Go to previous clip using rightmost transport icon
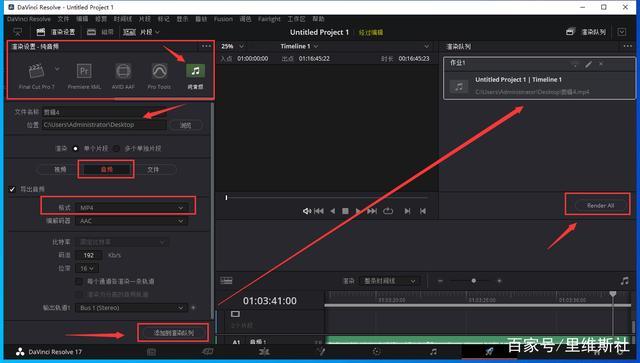This screenshot has height=363, width=640. click(x=423, y=211)
